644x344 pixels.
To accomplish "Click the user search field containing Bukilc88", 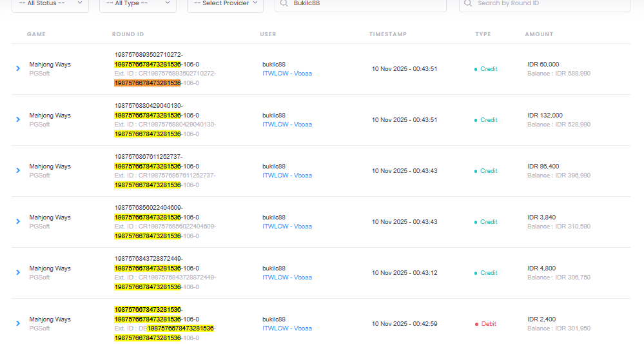I will (x=360, y=4).
